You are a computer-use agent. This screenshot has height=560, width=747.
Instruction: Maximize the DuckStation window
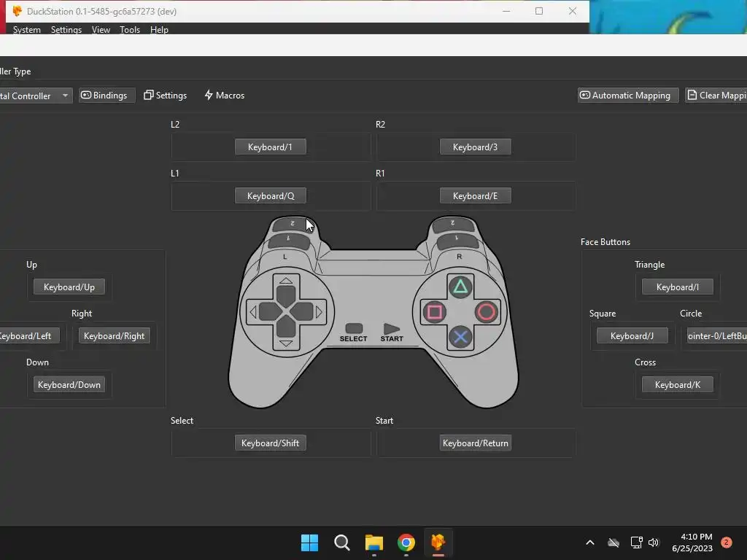539,11
